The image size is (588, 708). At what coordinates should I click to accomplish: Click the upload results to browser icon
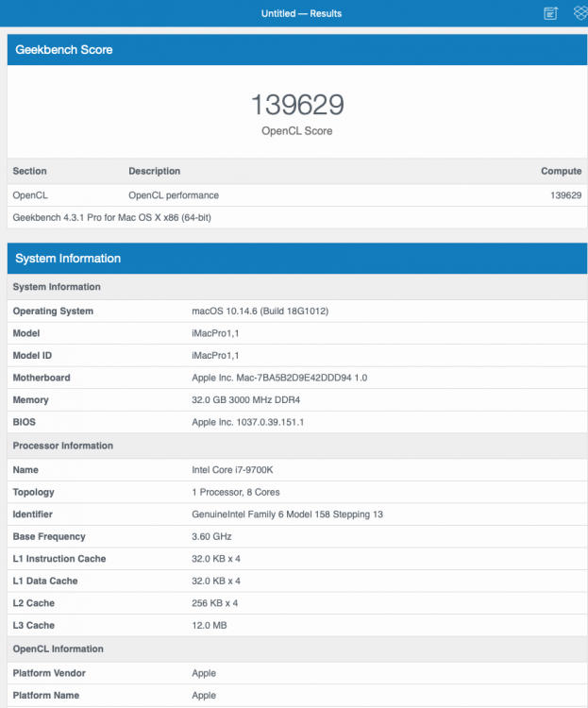550,13
